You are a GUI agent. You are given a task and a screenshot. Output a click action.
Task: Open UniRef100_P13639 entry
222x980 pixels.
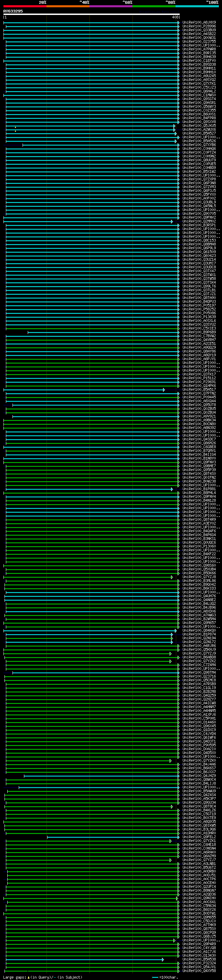[199, 317]
